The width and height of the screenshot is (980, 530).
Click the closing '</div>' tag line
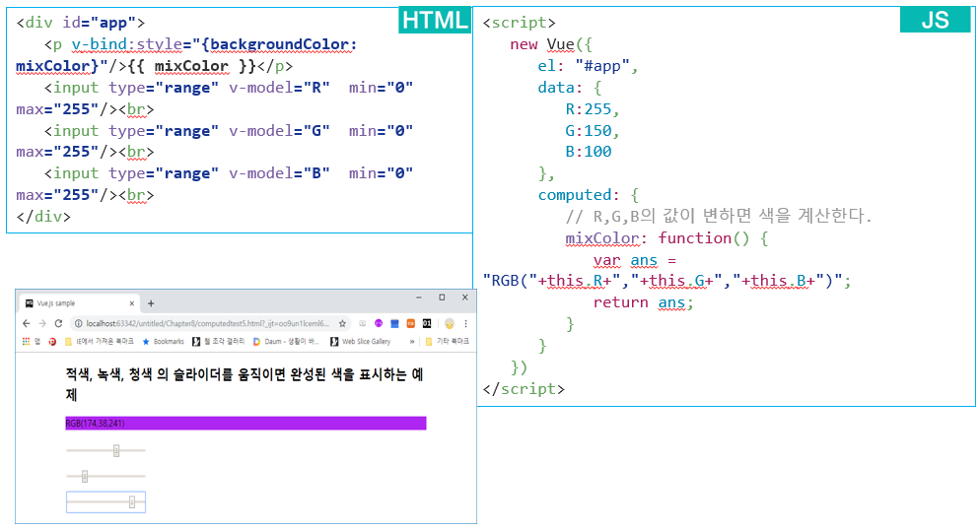tap(43, 217)
